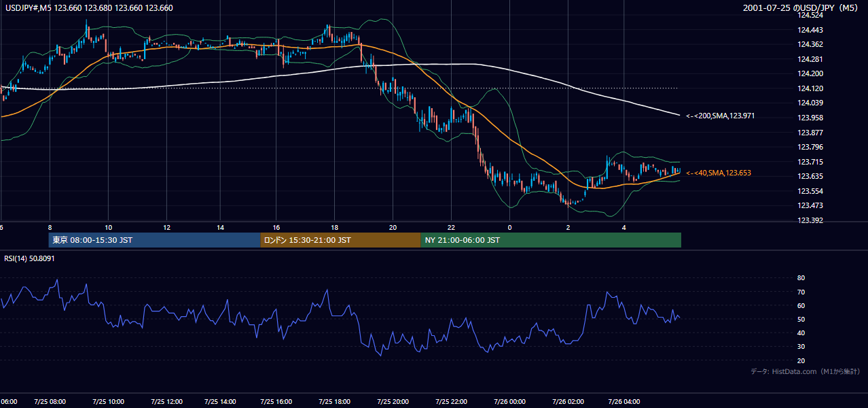Viewport: 868px width, 408px height.
Task: Click price axis value 124.120
Action: (810, 88)
